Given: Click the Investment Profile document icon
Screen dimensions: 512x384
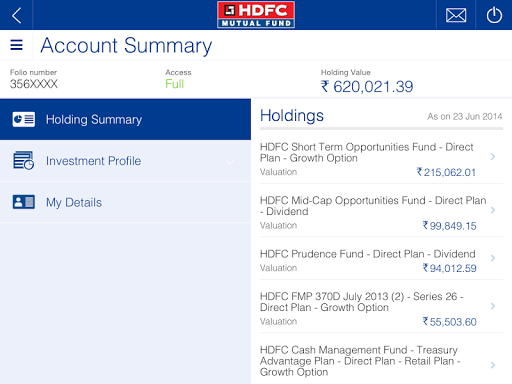Looking at the screenshot, I should click(x=23, y=160).
